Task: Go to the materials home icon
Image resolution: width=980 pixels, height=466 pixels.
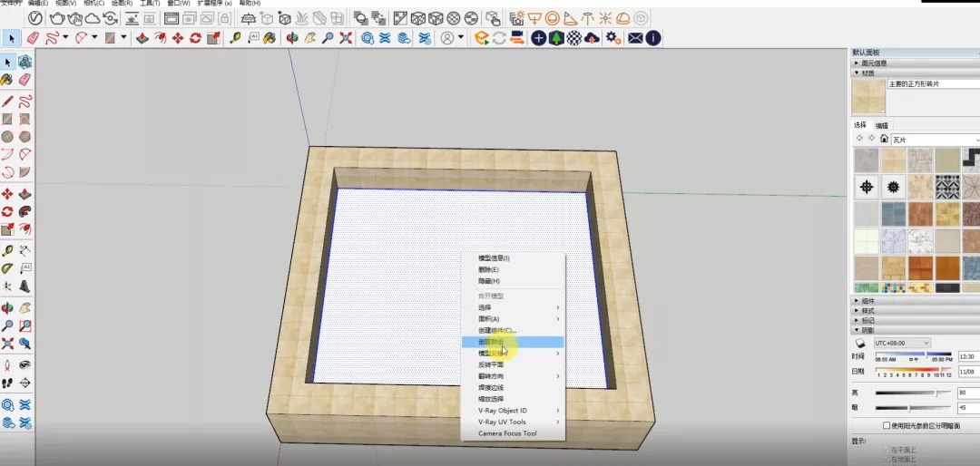Action: point(883,138)
